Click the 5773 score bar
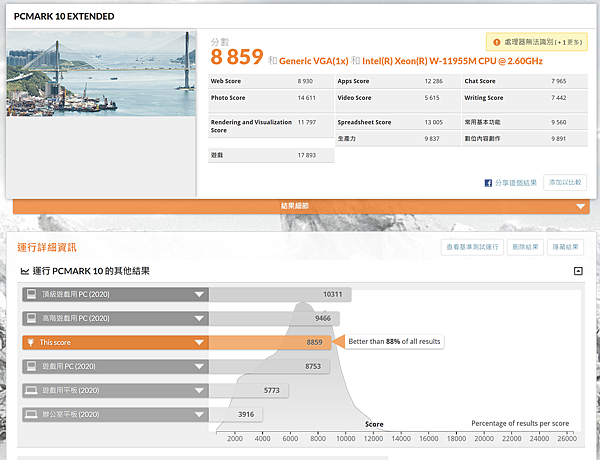 click(249, 390)
